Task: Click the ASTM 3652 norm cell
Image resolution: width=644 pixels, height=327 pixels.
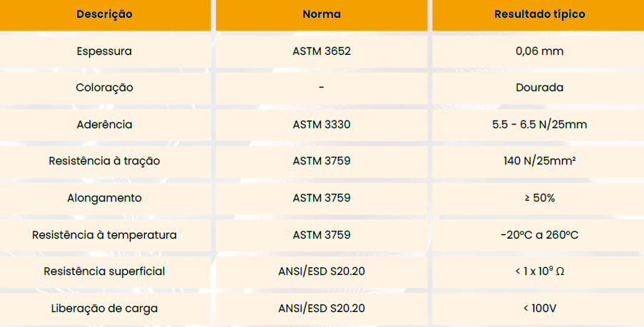Action: (x=322, y=51)
